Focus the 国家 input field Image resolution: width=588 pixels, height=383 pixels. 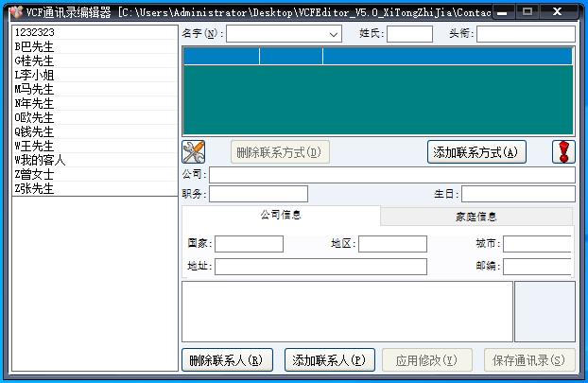(x=249, y=244)
